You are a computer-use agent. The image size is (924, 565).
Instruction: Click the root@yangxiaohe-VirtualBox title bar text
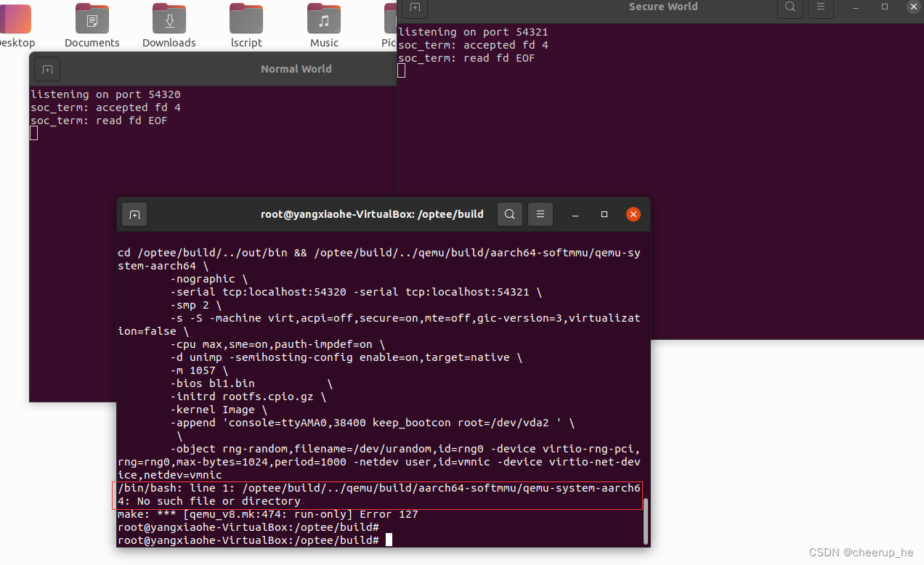click(x=372, y=214)
